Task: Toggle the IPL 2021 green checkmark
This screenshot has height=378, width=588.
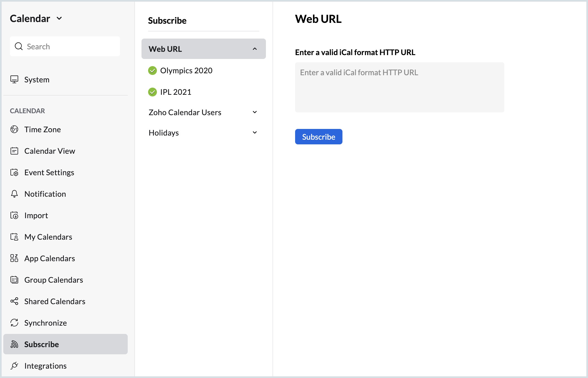Action: [153, 92]
